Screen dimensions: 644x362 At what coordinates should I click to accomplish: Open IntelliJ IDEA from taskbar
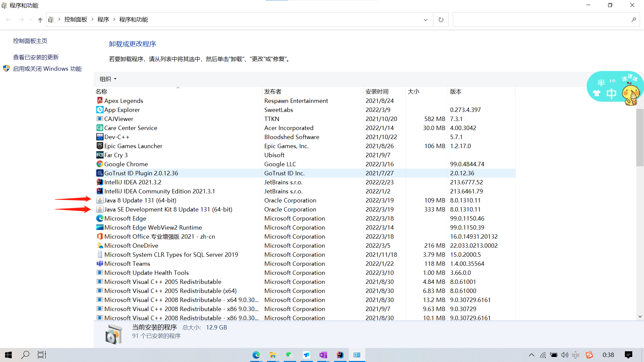(340, 355)
